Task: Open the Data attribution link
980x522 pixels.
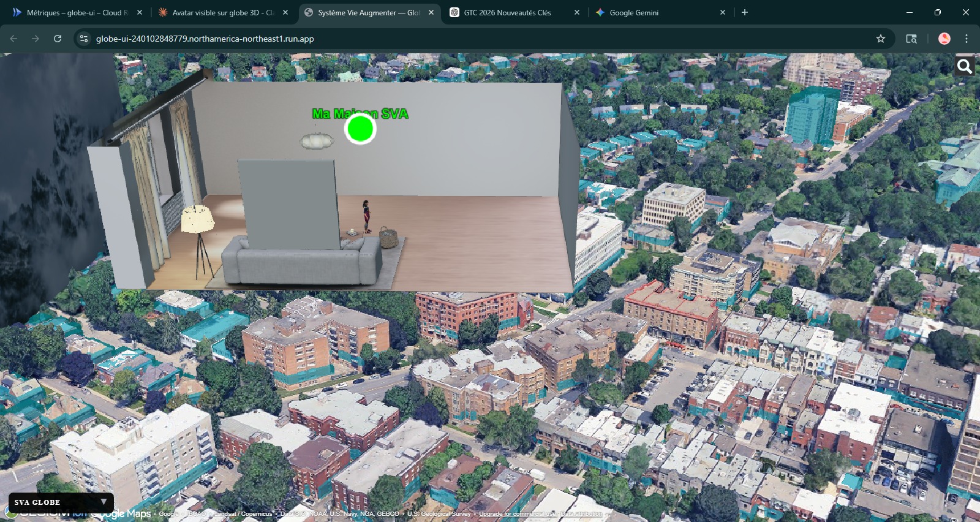Action: pos(581,514)
